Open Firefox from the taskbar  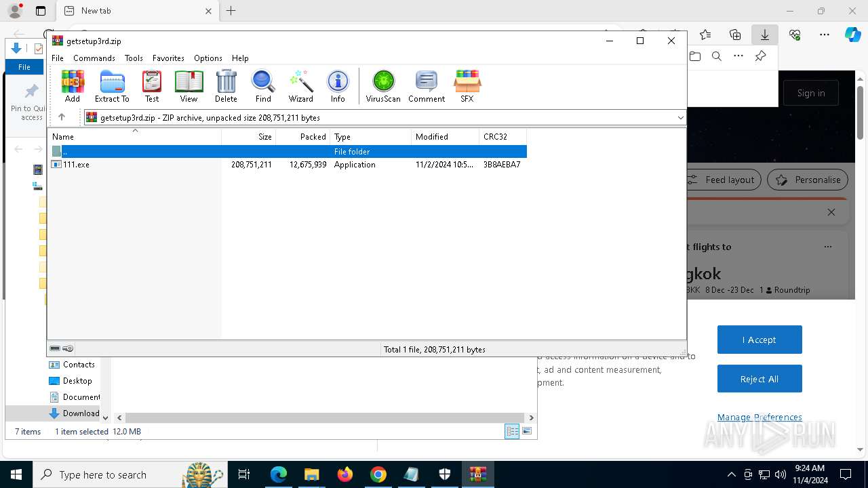pyautogui.click(x=345, y=474)
